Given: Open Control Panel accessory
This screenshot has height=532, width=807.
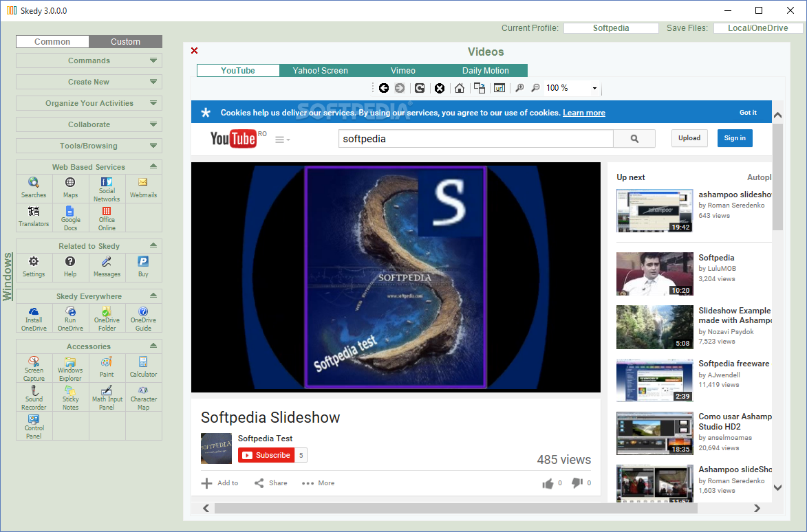Looking at the screenshot, I should (34, 426).
